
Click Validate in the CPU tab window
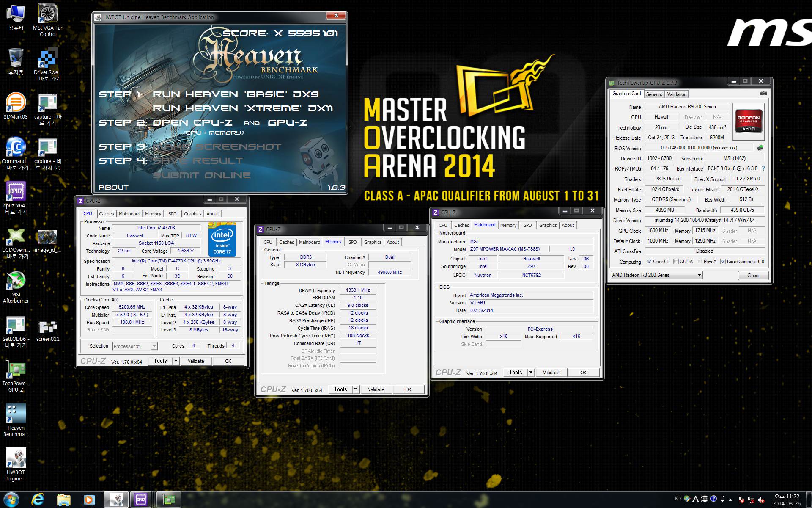point(196,361)
